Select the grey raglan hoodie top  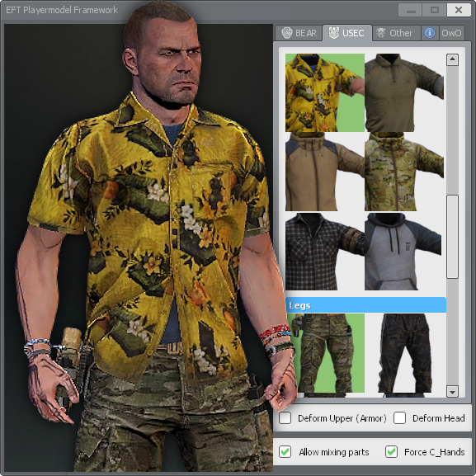(x=404, y=251)
